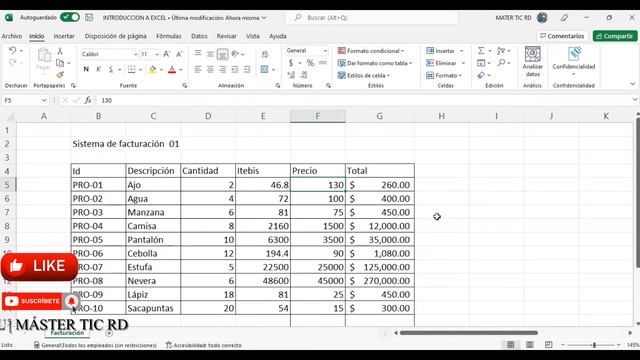Click the Cut scissors icon
Screen dimensions: 640x360
(x=60, y=51)
